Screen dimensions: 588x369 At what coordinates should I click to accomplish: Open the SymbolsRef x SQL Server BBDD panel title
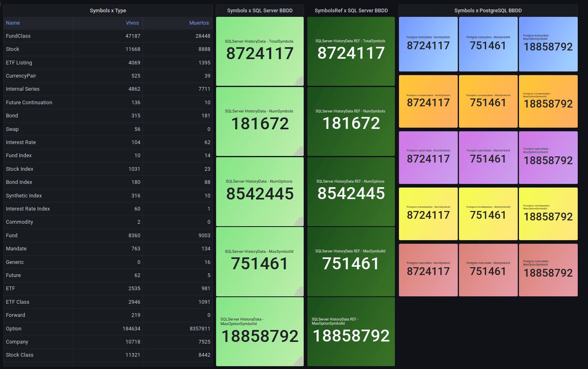pos(351,11)
